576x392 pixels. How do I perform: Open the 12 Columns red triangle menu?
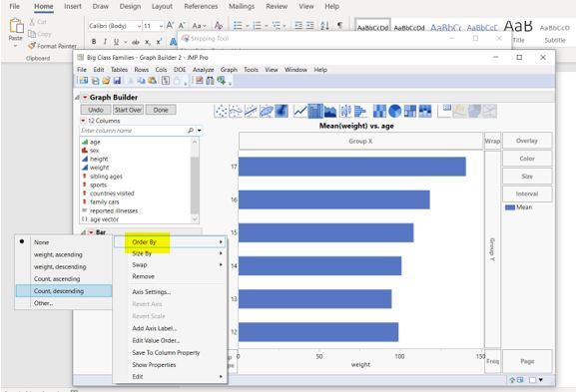click(x=83, y=121)
